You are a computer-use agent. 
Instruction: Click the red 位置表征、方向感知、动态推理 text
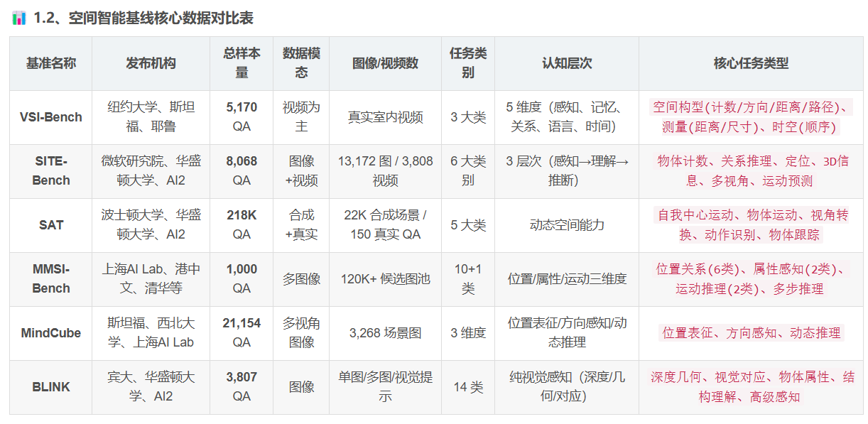[751, 333]
